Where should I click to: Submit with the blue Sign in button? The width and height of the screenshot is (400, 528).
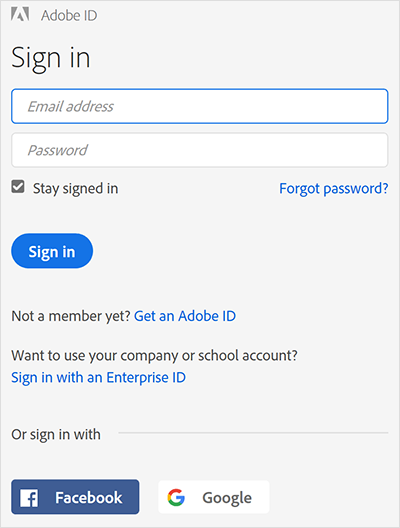pyautogui.click(x=52, y=251)
